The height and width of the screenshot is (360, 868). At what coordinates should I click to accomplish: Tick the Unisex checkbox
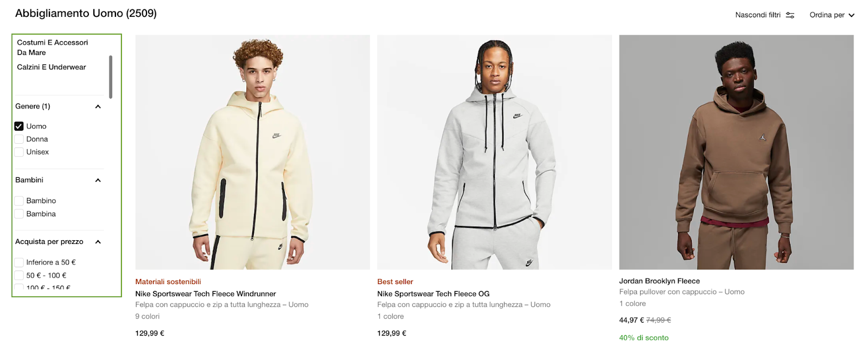(19, 152)
